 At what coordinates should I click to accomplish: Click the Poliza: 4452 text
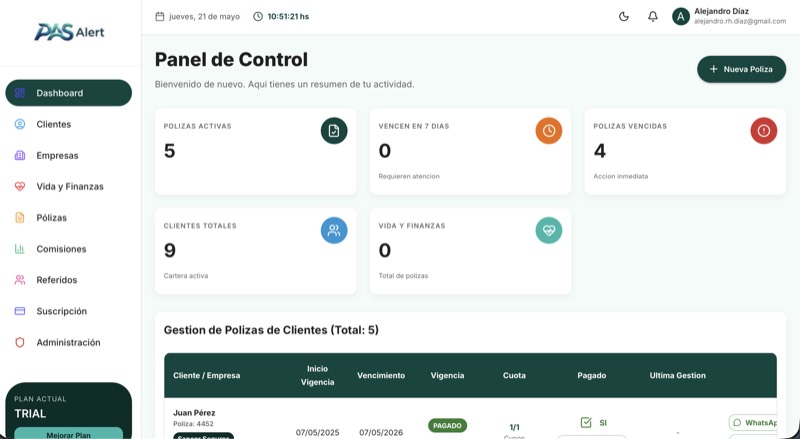tap(193, 424)
